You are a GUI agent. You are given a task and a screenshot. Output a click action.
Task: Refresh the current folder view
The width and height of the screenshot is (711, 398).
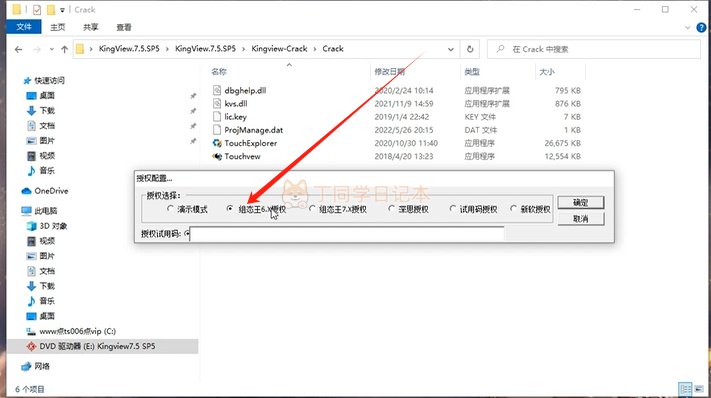[x=470, y=49]
